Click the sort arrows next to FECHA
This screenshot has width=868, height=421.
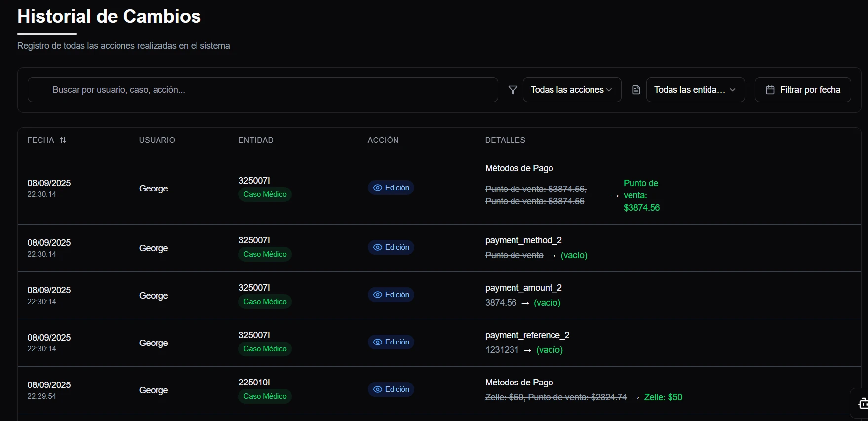pyautogui.click(x=63, y=140)
